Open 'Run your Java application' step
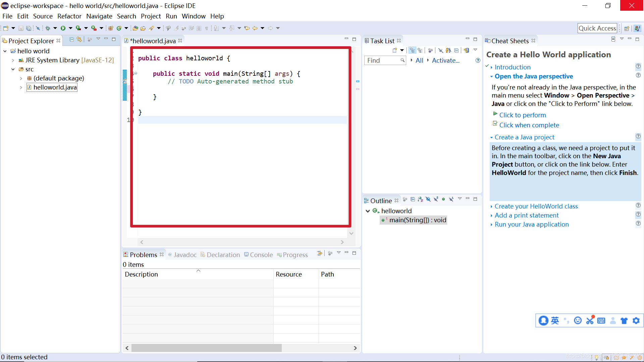The height and width of the screenshot is (362, 644). tap(532, 225)
